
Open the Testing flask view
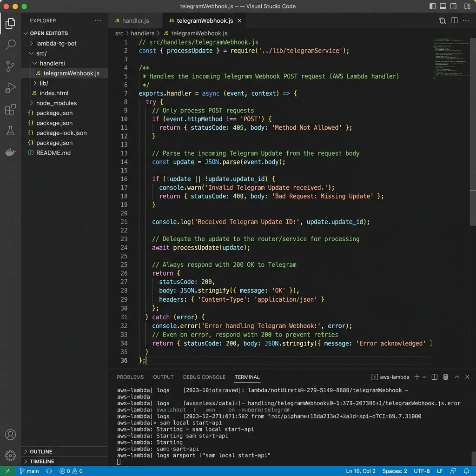[x=10, y=131]
